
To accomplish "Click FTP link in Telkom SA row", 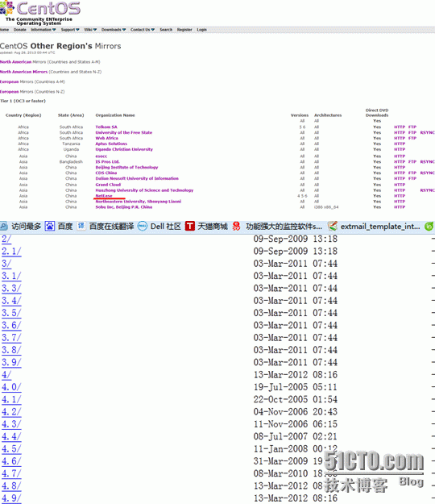I will [412, 127].
